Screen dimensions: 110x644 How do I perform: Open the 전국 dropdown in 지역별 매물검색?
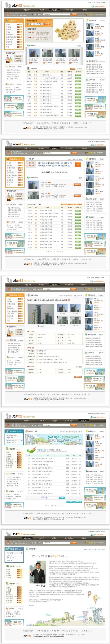click(31, 24)
